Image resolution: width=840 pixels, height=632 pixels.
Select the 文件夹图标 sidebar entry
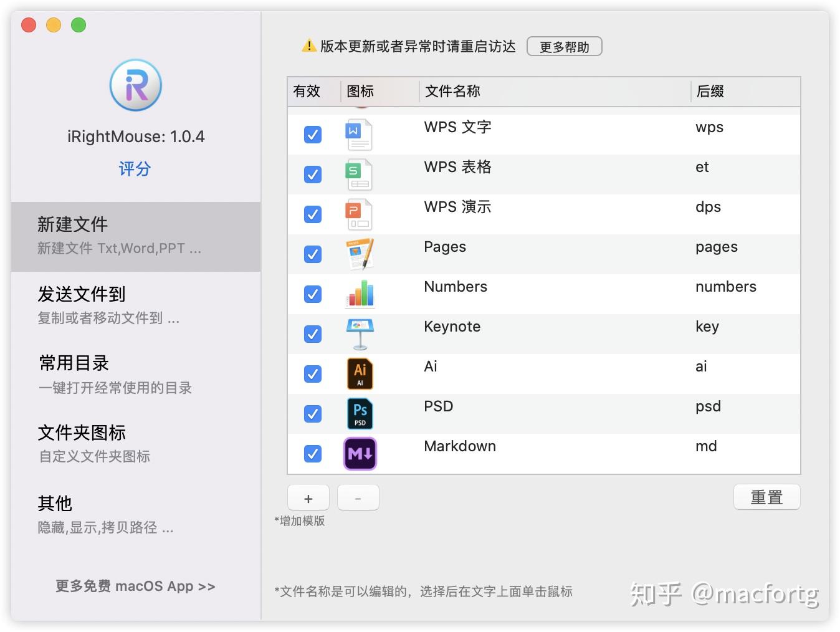pos(81,432)
